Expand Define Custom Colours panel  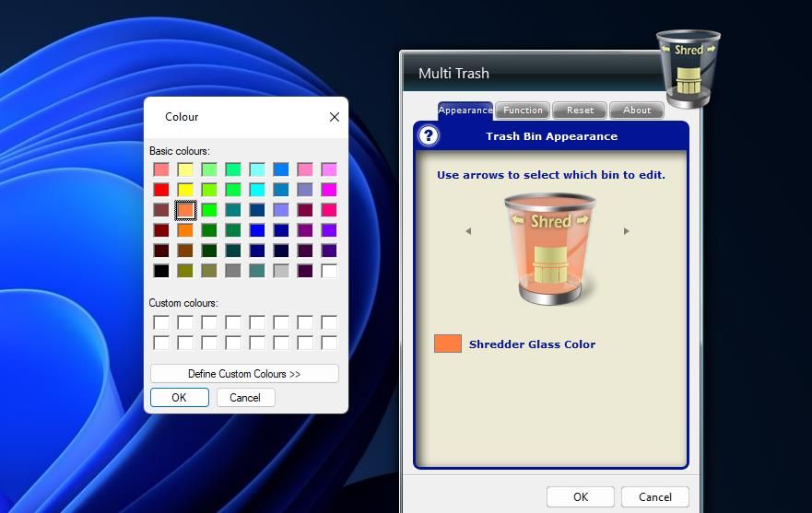(244, 374)
